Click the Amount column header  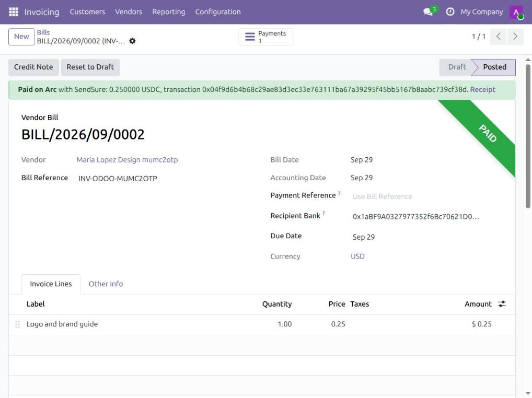coord(478,304)
